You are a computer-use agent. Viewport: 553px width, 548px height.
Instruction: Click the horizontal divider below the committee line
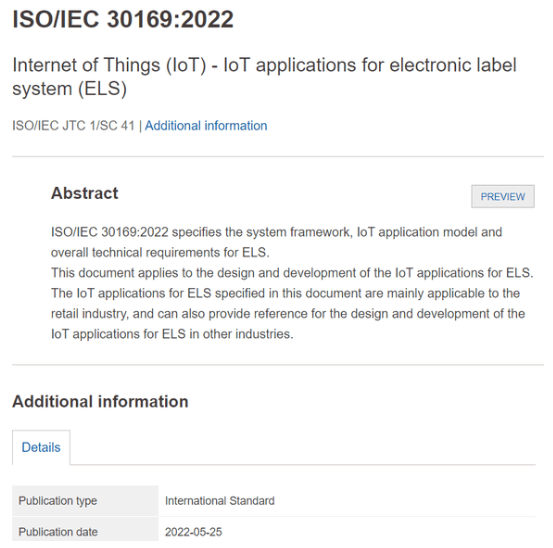coord(278,156)
